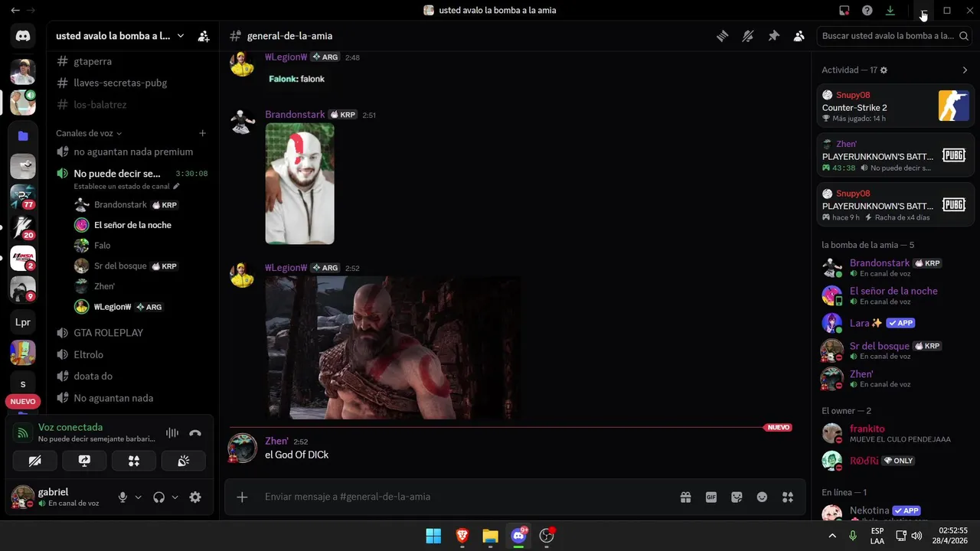Screen dimensions: 980x551
Task: Deafen with headphones icon
Action: pos(159,497)
